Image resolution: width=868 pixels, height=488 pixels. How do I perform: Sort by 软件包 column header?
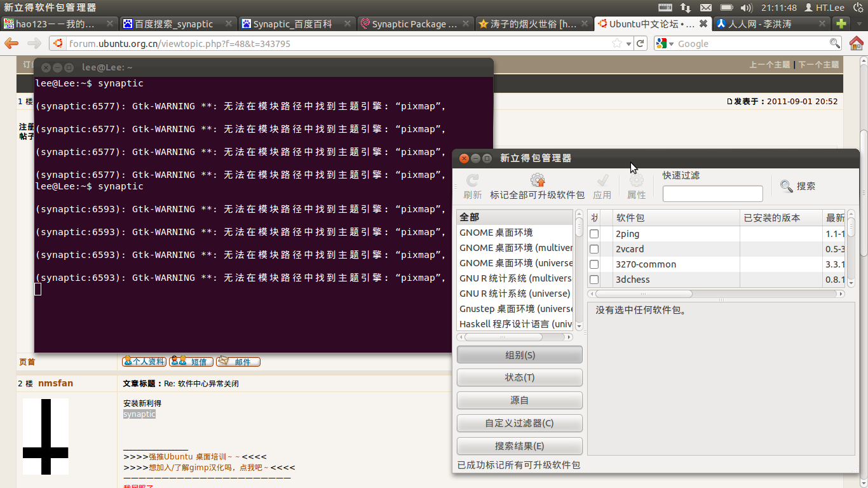coord(676,218)
